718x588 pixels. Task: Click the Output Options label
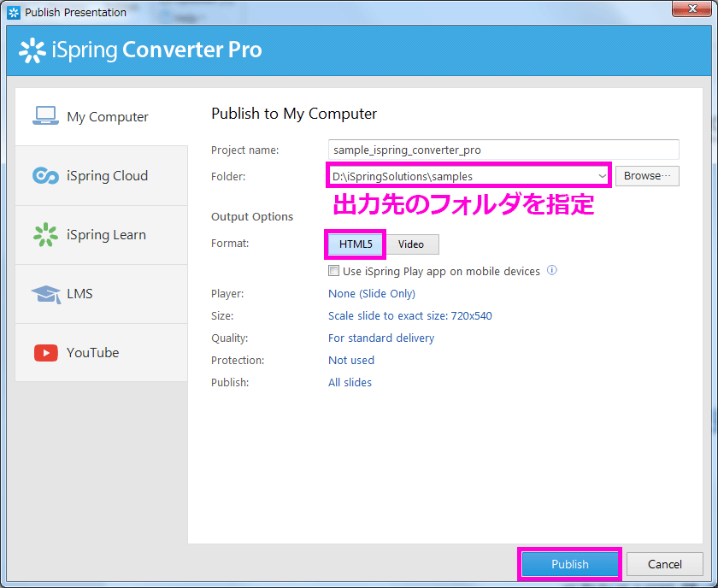[252, 216]
